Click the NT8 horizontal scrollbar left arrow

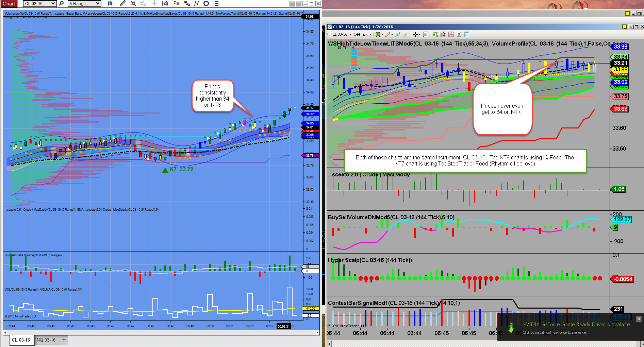(x=5, y=332)
